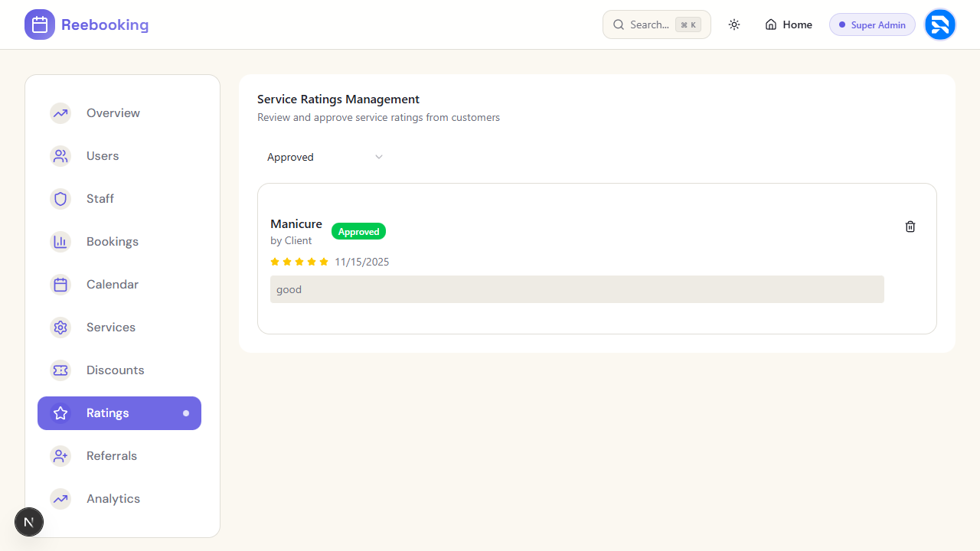Click the Referrals user-plus icon
Image resolution: width=980 pixels, height=551 pixels.
tap(60, 456)
